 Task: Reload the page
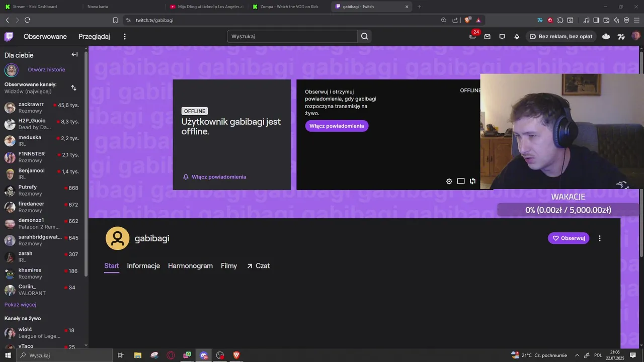point(27,20)
